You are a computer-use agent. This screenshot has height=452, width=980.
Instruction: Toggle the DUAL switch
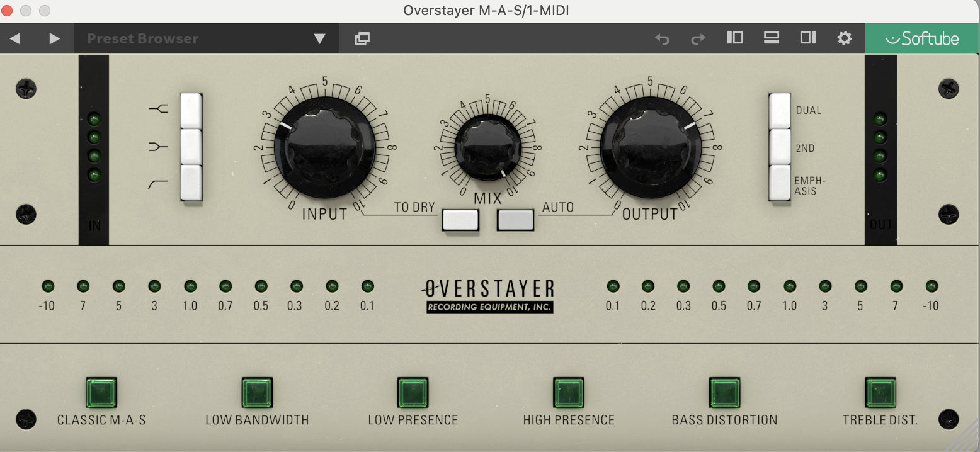pos(780,110)
